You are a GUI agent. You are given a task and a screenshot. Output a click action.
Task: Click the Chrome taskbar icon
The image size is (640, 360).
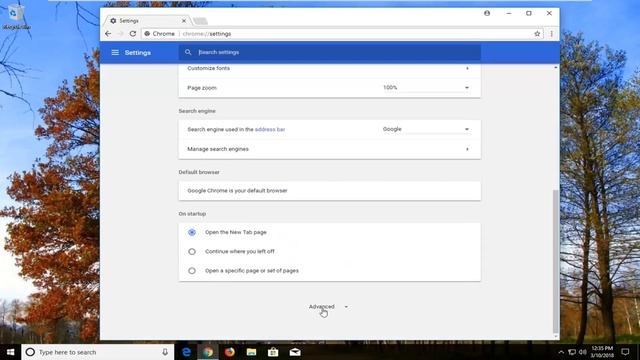coord(208,352)
